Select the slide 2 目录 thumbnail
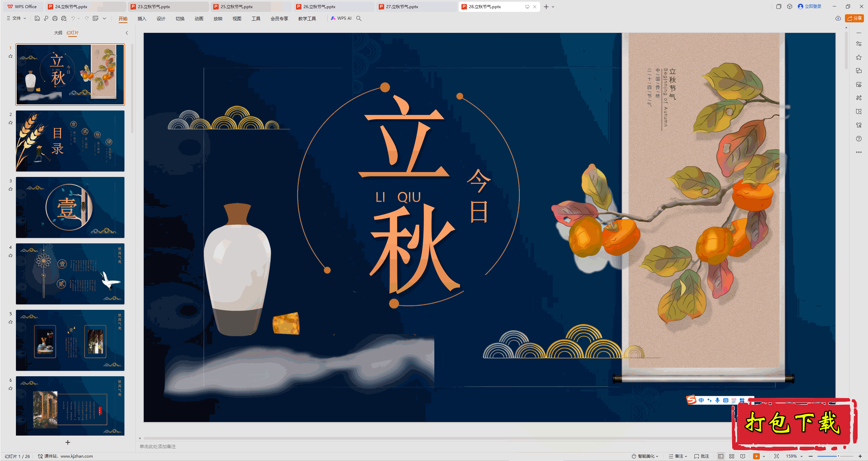The image size is (868, 461). [70, 141]
